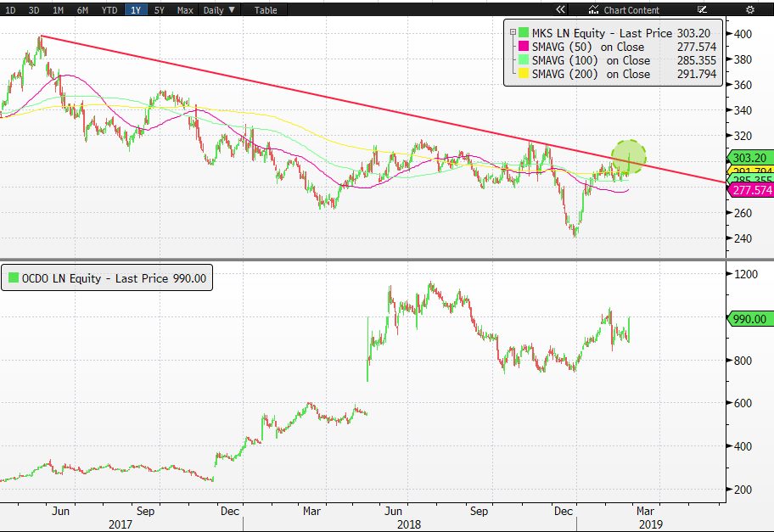Open the Daily periodicity dropdown

[219, 10]
